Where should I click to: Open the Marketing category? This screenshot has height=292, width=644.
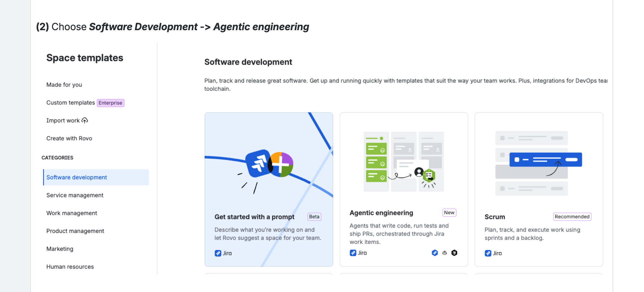click(x=60, y=249)
